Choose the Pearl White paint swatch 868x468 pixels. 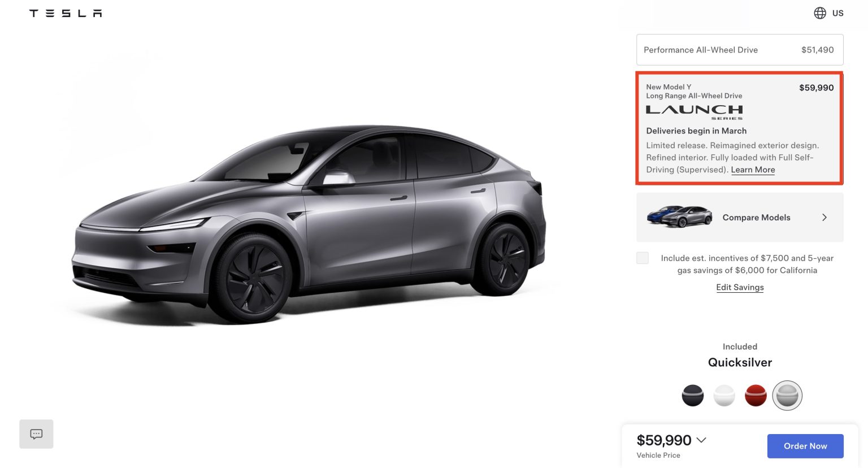click(x=724, y=395)
